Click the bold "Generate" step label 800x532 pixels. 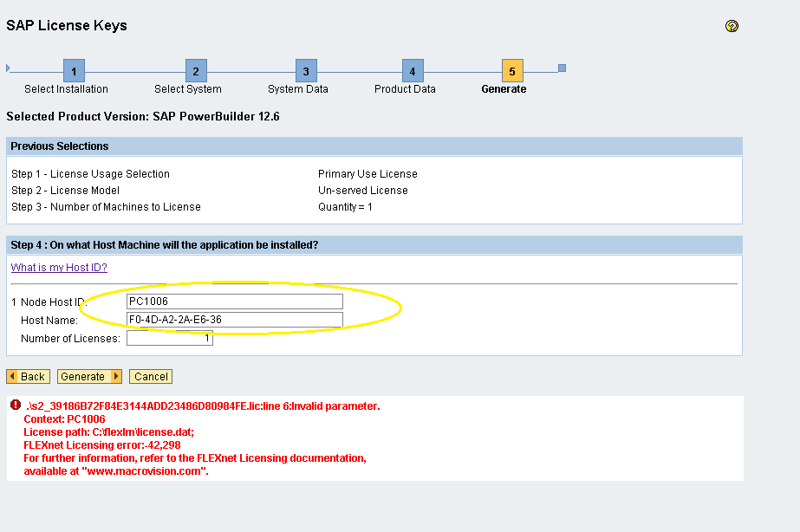504,88
